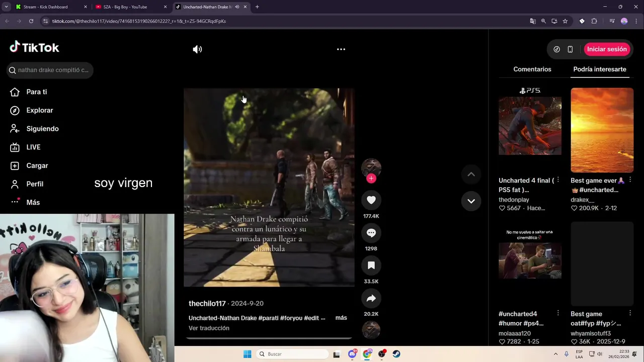Image resolution: width=644 pixels, height=362 pixels.
Task: Switch to the Comentarios tab
Action: coord(532,69)
